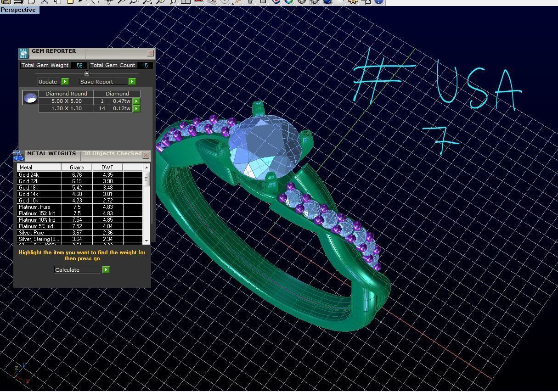Click the green go arrow beside Save Report

pos(132,81)
